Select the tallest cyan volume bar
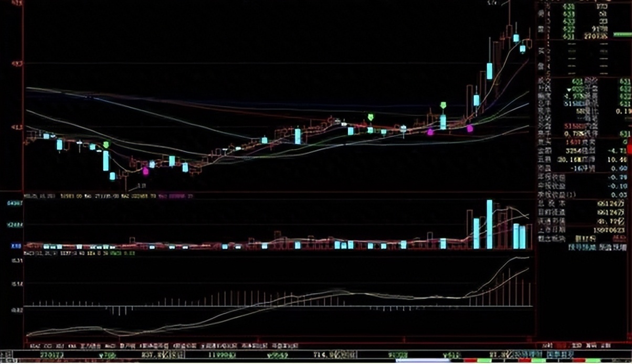The height and width of the screenshot is (364, 632). pyautogui.click(x=489, y=224)
